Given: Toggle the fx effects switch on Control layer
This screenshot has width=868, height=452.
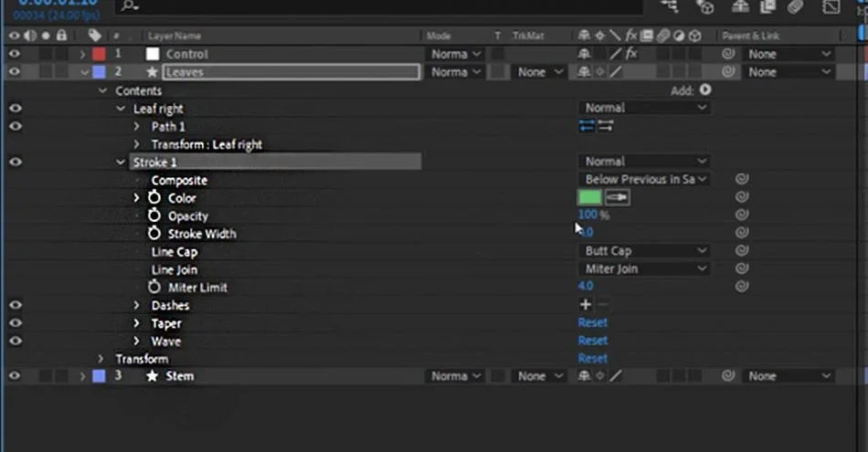Looking at the screenshot, I should tap(631, 54).
